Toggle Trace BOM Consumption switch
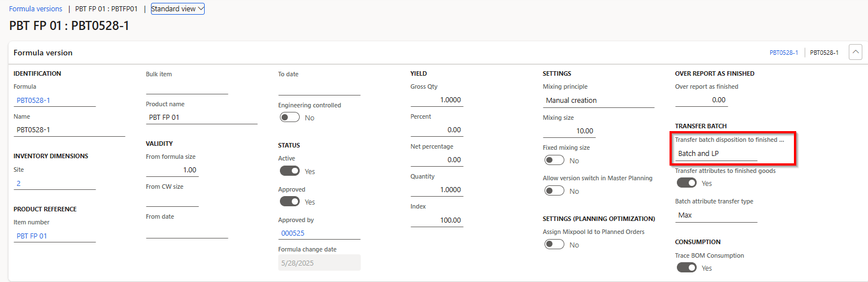Screen dimensions: 868x282 686,267
